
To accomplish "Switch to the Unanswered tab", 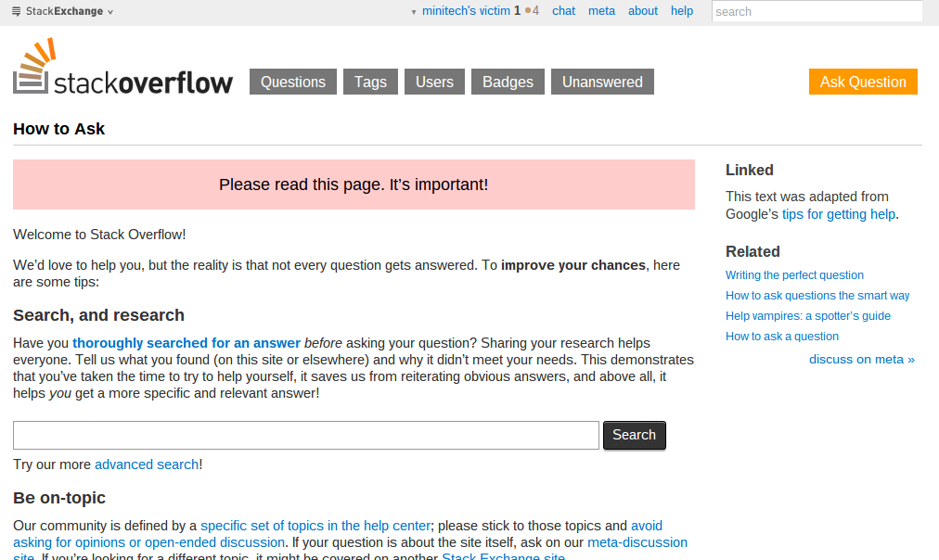I will point(602,82).
